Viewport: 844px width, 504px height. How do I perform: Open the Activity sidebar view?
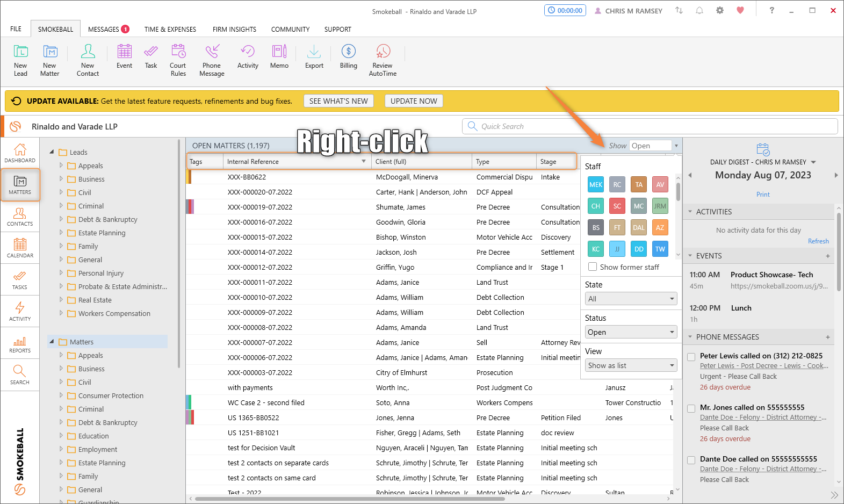point(20,312)
